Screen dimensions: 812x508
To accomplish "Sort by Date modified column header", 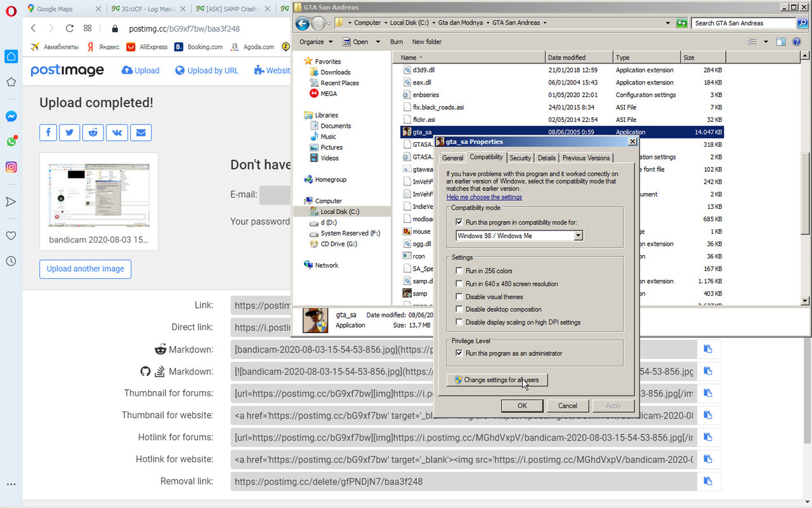I will click(579, 57).
